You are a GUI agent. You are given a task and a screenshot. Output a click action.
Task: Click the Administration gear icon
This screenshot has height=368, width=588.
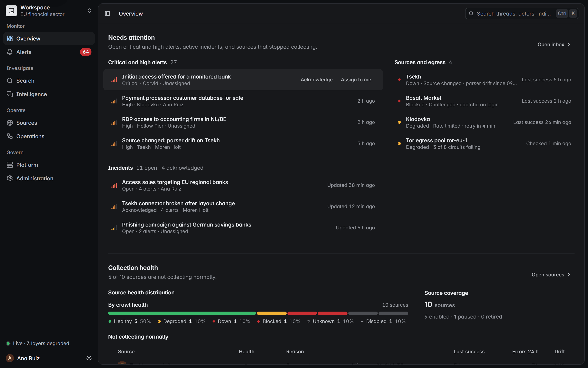coord(10,178)
